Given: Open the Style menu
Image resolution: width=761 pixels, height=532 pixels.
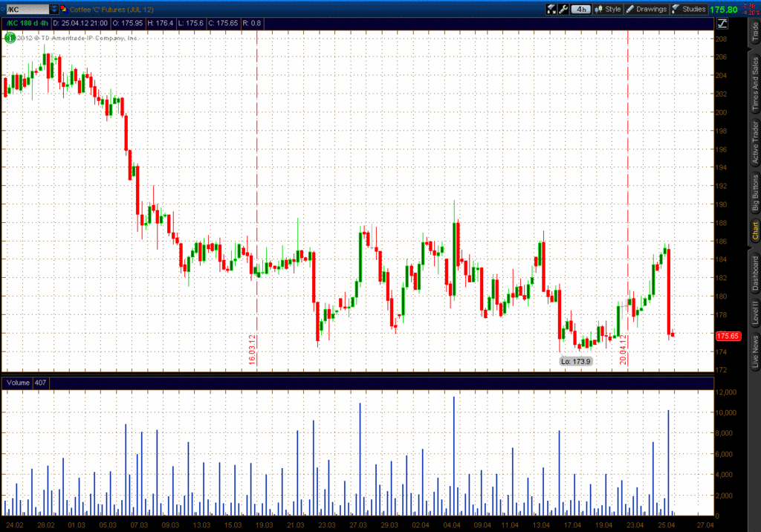Looking at the screenshot, I should pyautogui.click(x=608, y=9).
